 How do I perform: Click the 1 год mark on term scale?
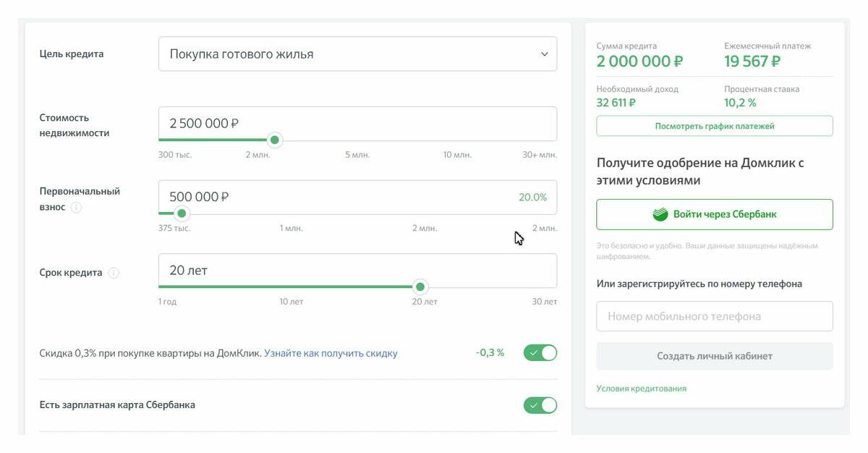[x=167, y=302]
